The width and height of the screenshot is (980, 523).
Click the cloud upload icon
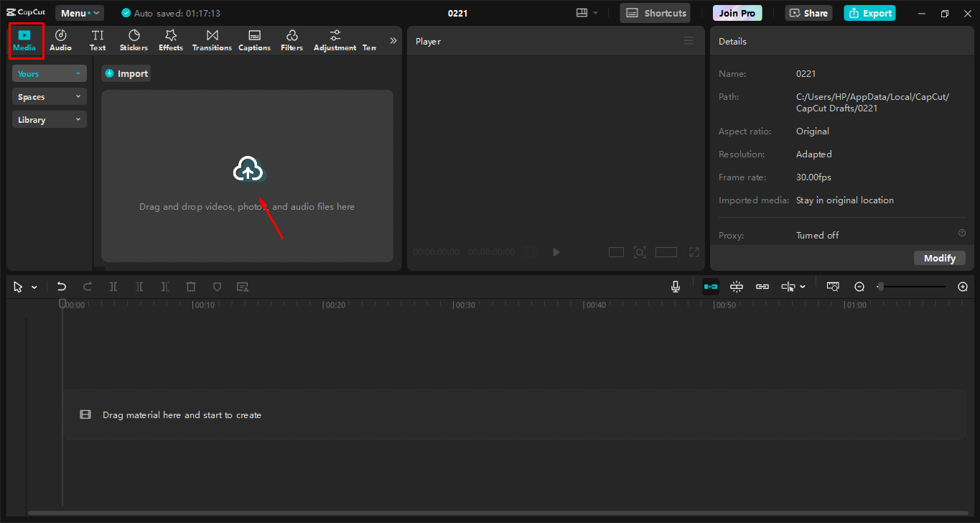pos(248,170)
